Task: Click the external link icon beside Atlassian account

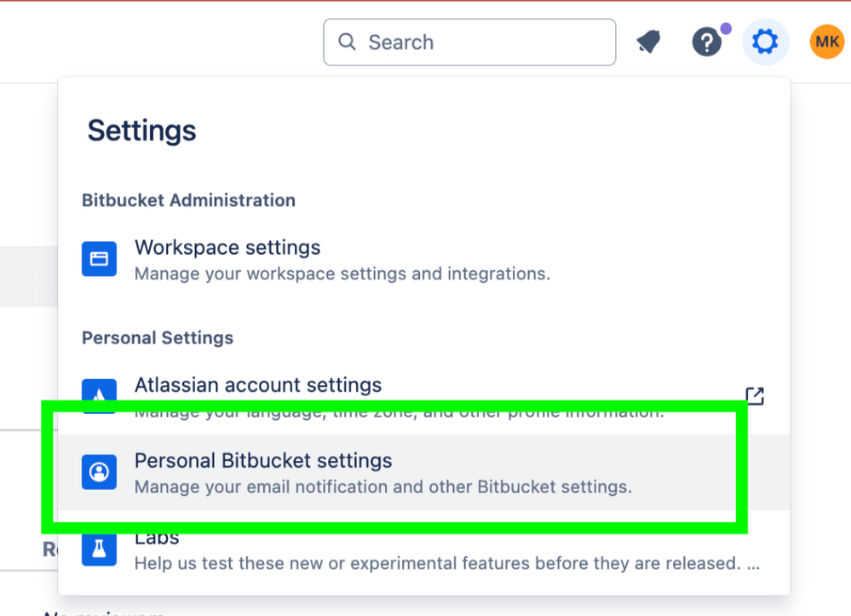Action: (x=755, y=396)
